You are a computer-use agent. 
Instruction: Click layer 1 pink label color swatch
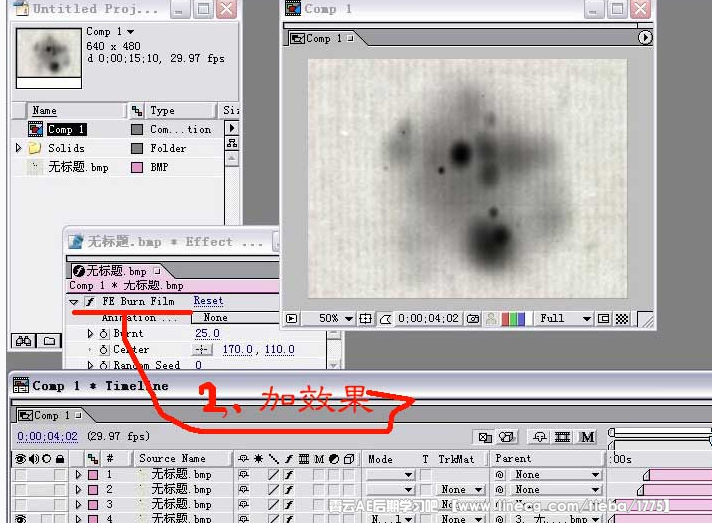coord(93,475)
